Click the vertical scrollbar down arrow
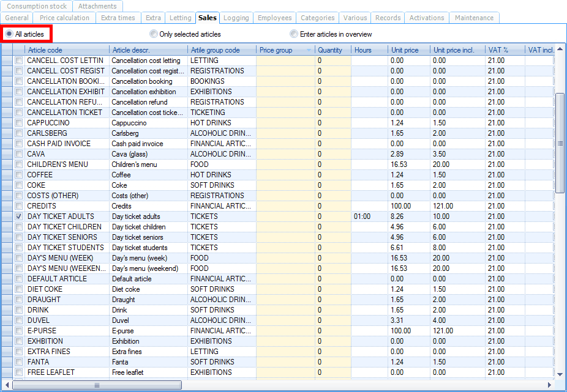 (x=560, y=374)
